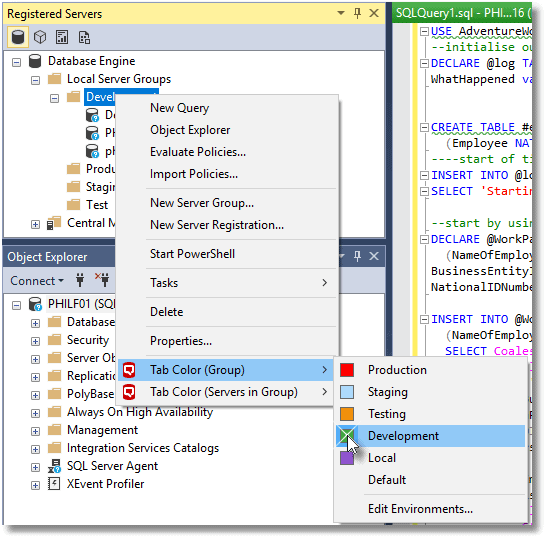Image resolution: width=546 pixels, height=539 pixels.
Task: Click Database Engine cylinder icon in tree
Action: tap(35, 61)
